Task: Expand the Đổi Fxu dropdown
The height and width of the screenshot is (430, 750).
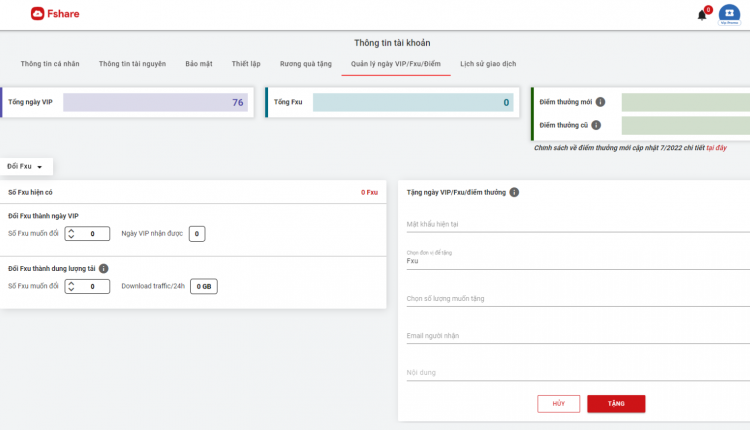Action: point(26,166)
